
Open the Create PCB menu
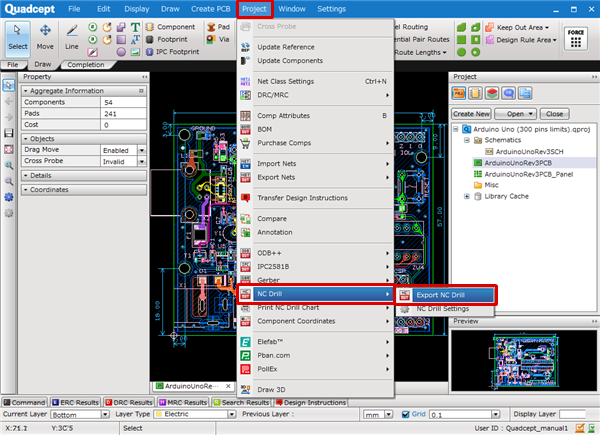tap(210, 9)
